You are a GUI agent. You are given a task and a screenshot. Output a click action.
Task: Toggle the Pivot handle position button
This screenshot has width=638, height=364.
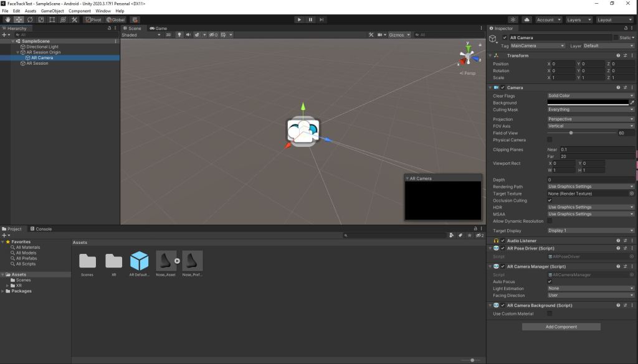(93, 20)
